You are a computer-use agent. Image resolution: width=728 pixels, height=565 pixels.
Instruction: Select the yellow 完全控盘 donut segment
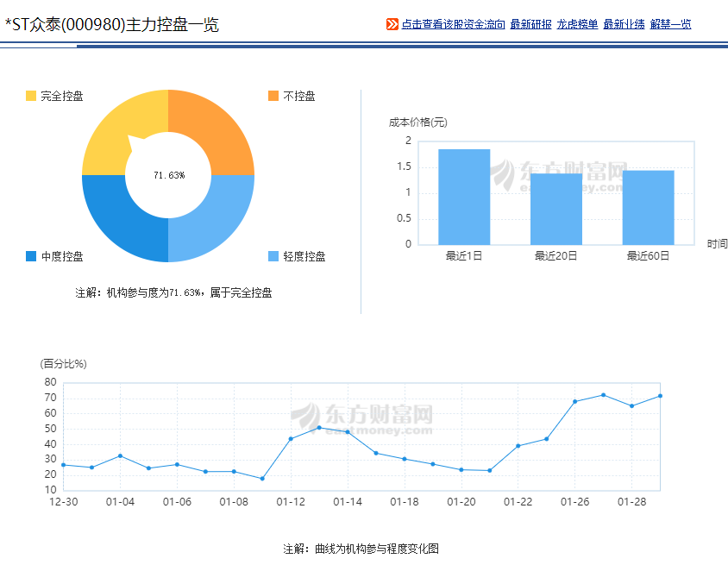pos(123,130)
